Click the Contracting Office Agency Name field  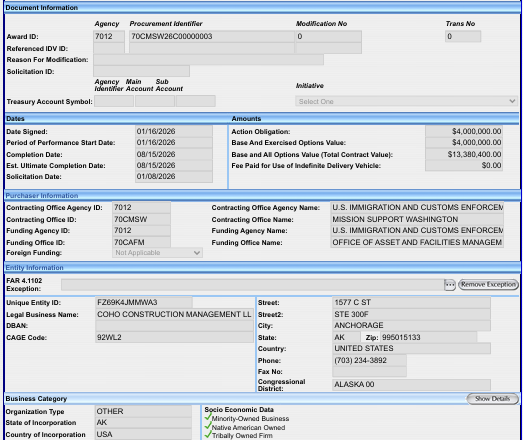click(x=417, y=207)
